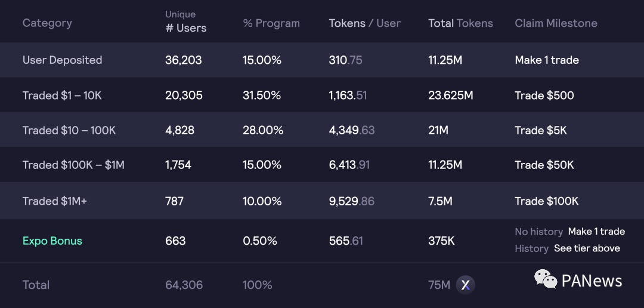Click the 663 users value
This screenshot has width=644, height=308.
click(x=175, y=241)
